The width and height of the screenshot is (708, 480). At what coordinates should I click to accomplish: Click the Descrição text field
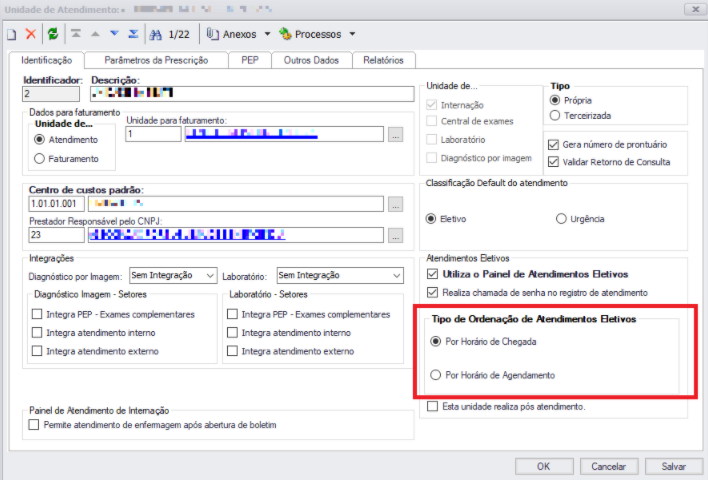coord(252,93)
